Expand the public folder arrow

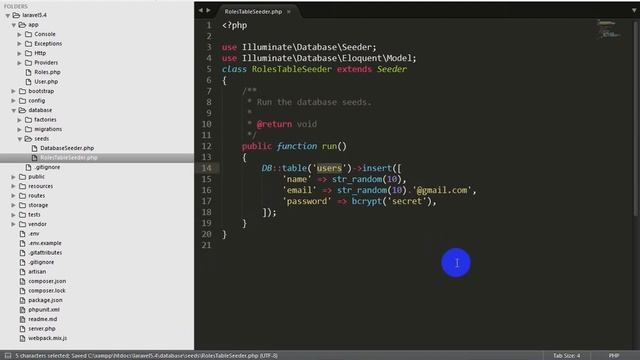(13, 177)
